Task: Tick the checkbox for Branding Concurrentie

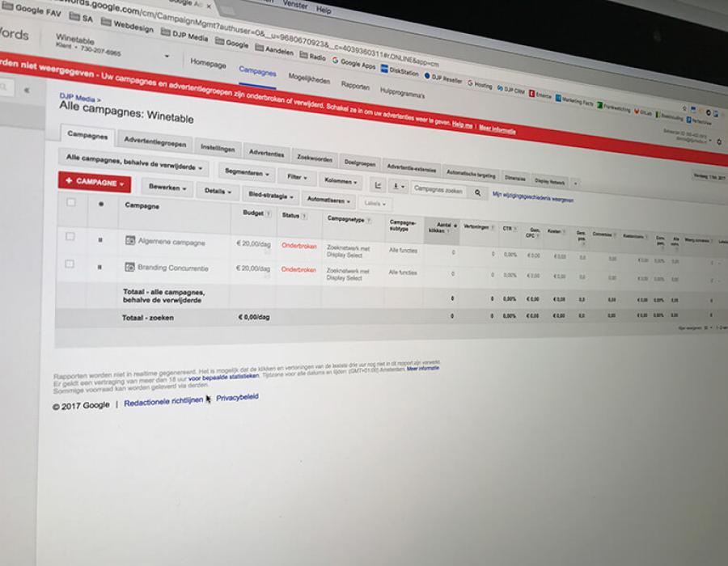Action: pyautogui.click(x=70, y=264)
